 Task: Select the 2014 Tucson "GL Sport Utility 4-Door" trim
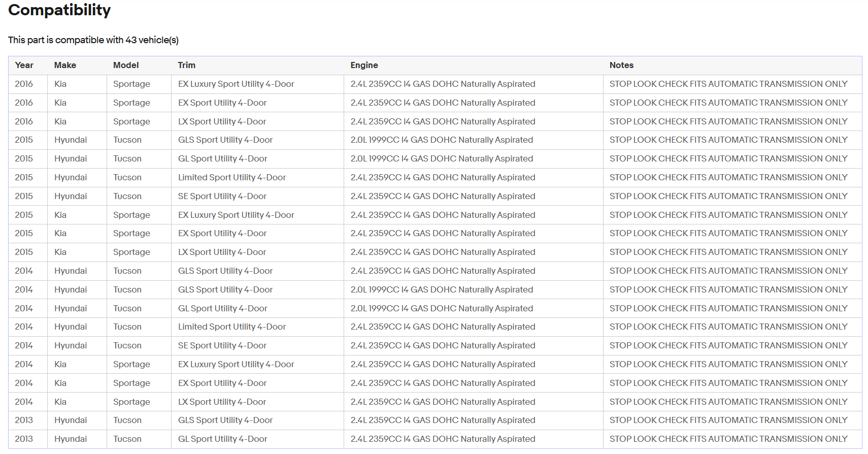point(222,309)
